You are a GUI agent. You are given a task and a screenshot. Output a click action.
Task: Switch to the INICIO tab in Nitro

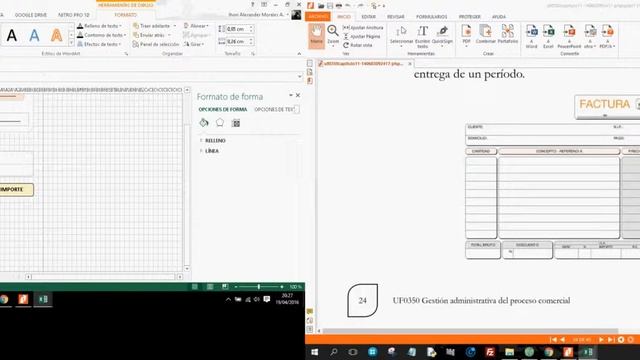pos(344,17)
